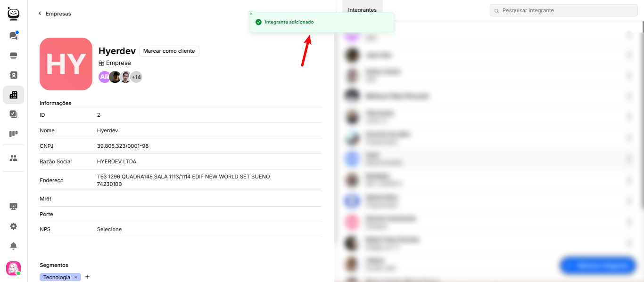Open the NPS Selecione dropdown
This screenshot has height=282, width=644.
click(x=109, y=229)
